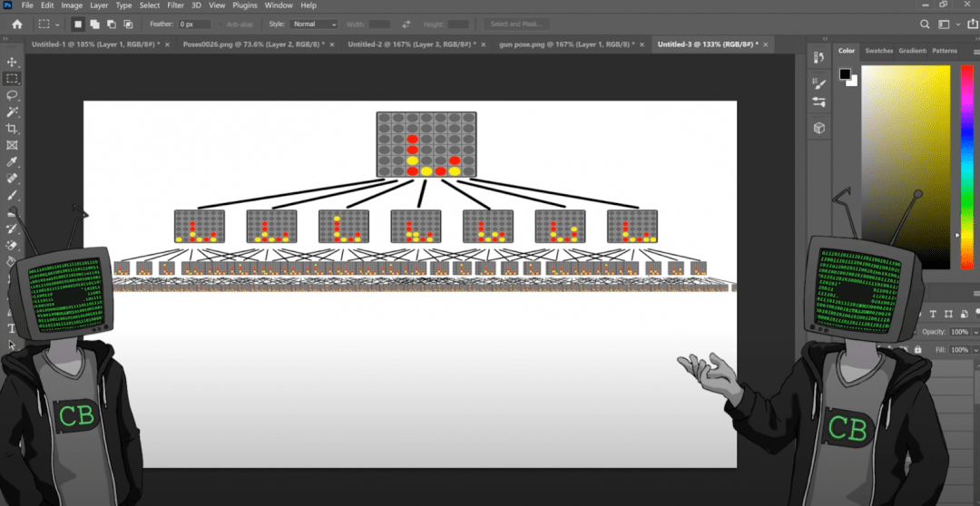
Task: Select the Brush tool
Action: point(13,195)
